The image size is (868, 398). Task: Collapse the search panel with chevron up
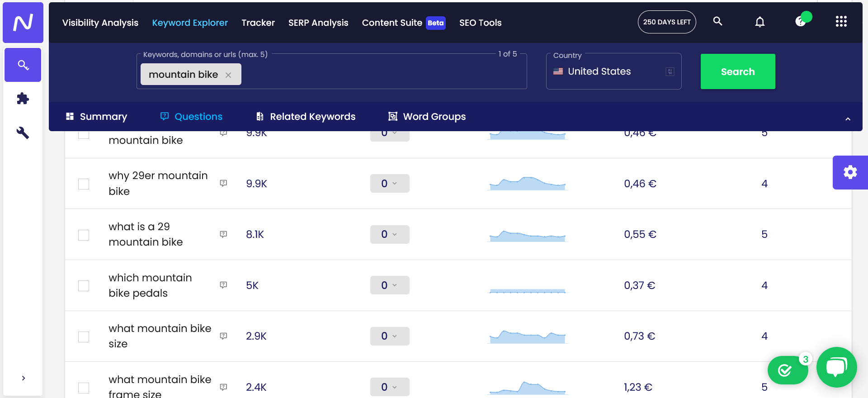click(848, 119)
